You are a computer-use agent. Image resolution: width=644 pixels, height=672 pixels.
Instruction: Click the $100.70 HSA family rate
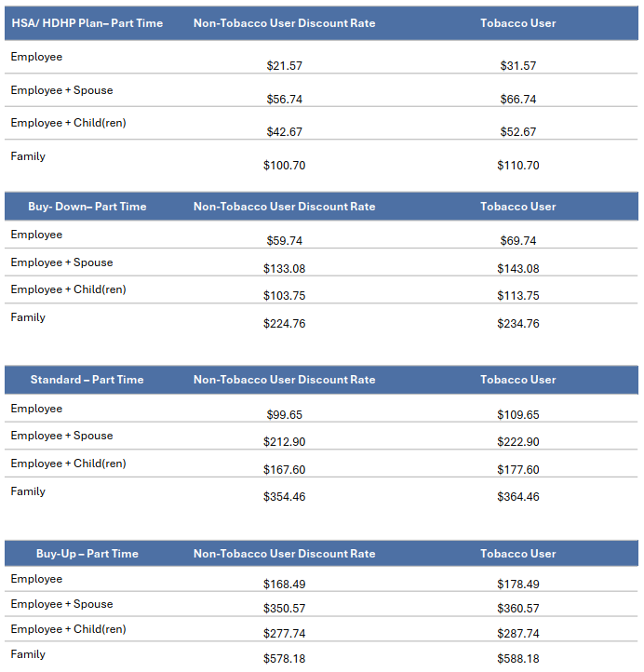point(284,166)
